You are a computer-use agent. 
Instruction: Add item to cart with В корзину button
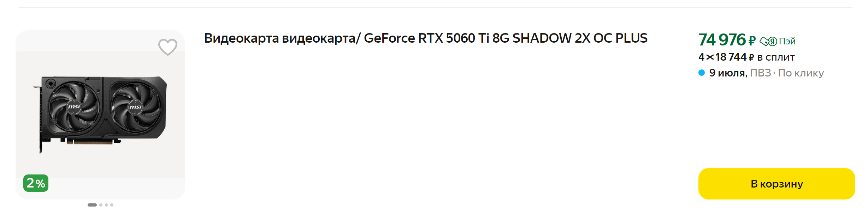[777, 184]
